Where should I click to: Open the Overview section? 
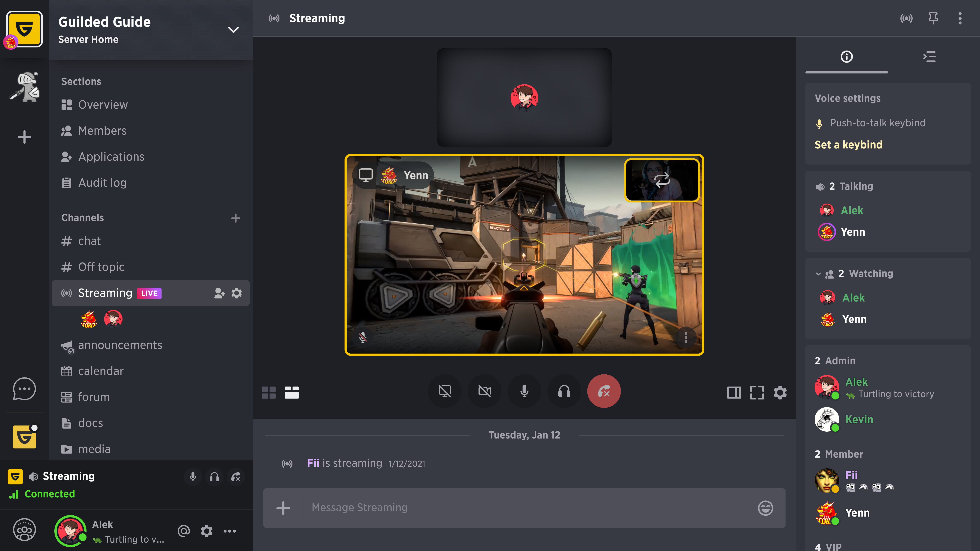[151, 105]
